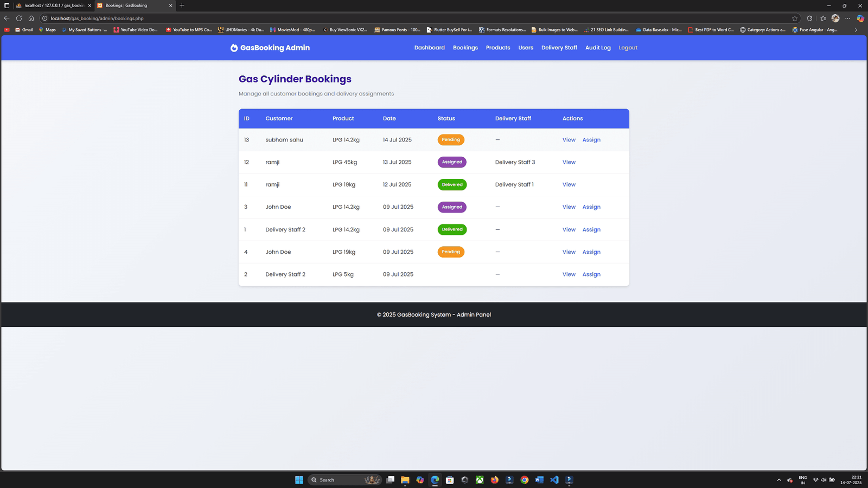Image resolution: width=868 pixels, height=488 pixels.
Task: Click the Copilot icon in browser toolbar
Action: tap(860, 18)
